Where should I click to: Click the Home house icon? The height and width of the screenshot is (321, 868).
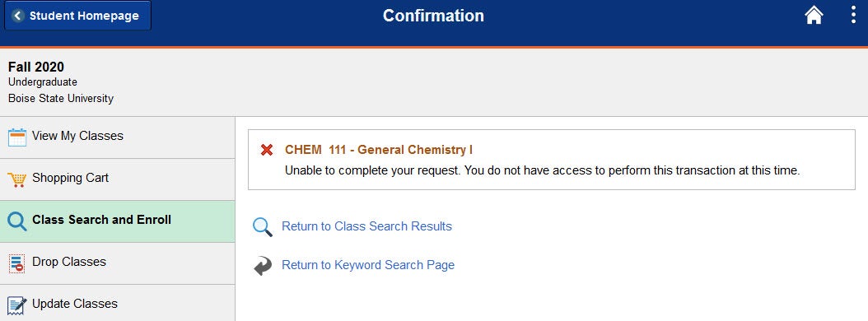814,16
